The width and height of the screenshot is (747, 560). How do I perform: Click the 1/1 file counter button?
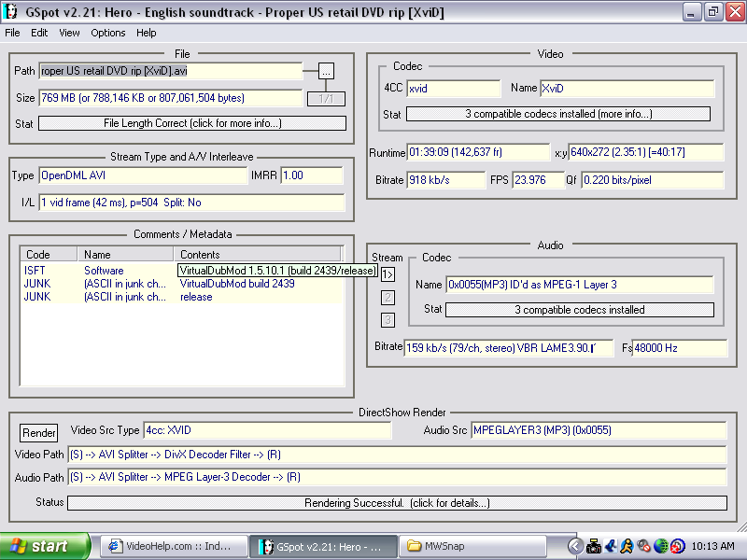click(x=326, y=99)
